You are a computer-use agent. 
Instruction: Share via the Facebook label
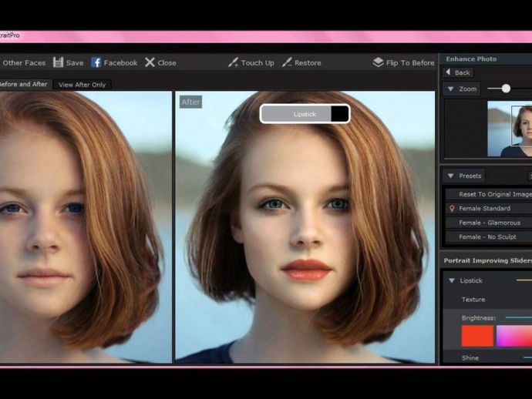(x=120, y=62)
